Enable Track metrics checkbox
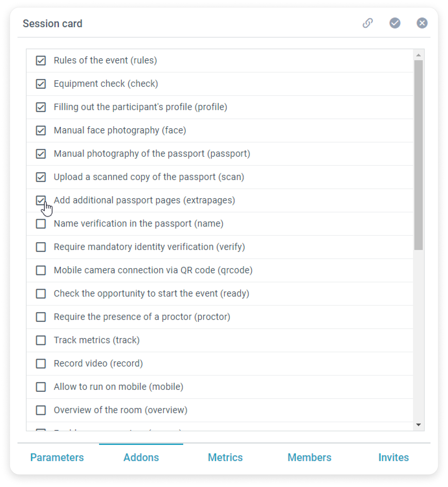Image resolution: width=448 pixels, height=487 pixels. pyautogui.click(x=41, y=340)
